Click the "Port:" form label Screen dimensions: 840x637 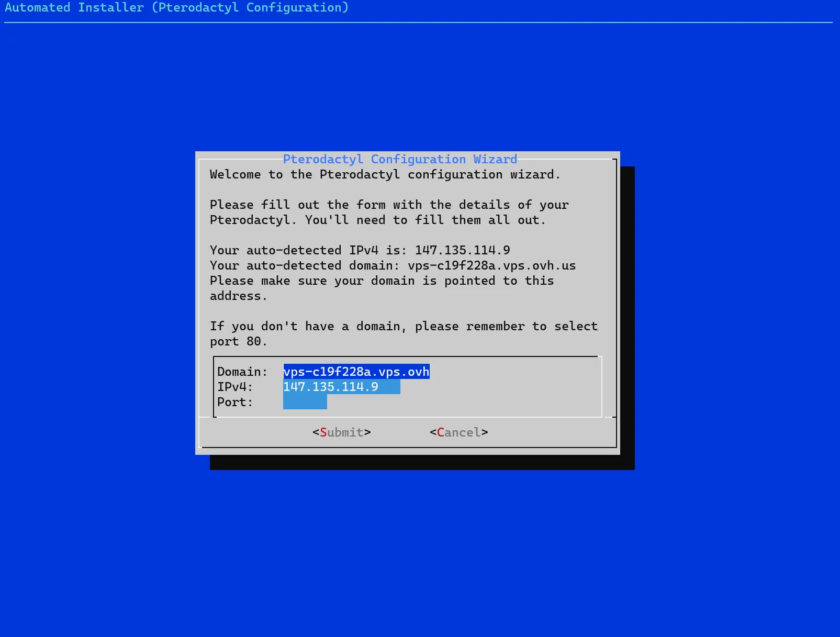coord(235,402)
